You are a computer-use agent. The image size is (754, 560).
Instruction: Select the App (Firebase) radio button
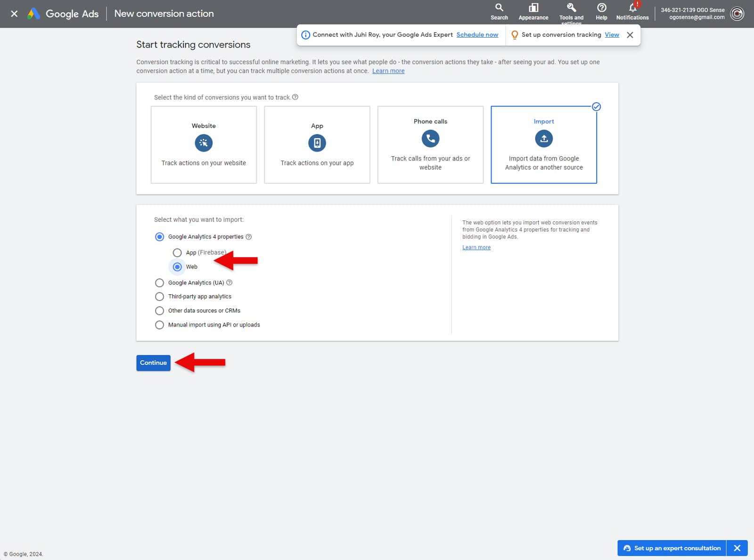click(177, 252)
